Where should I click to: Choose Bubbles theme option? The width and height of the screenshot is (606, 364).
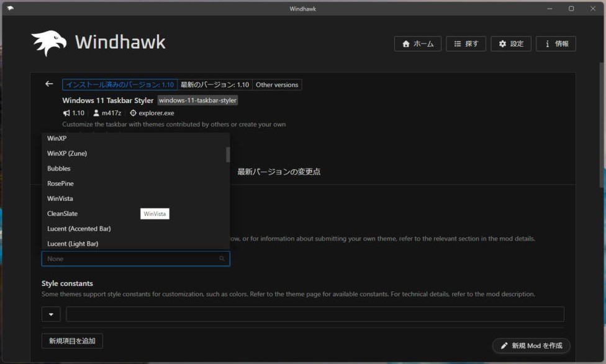135,168
